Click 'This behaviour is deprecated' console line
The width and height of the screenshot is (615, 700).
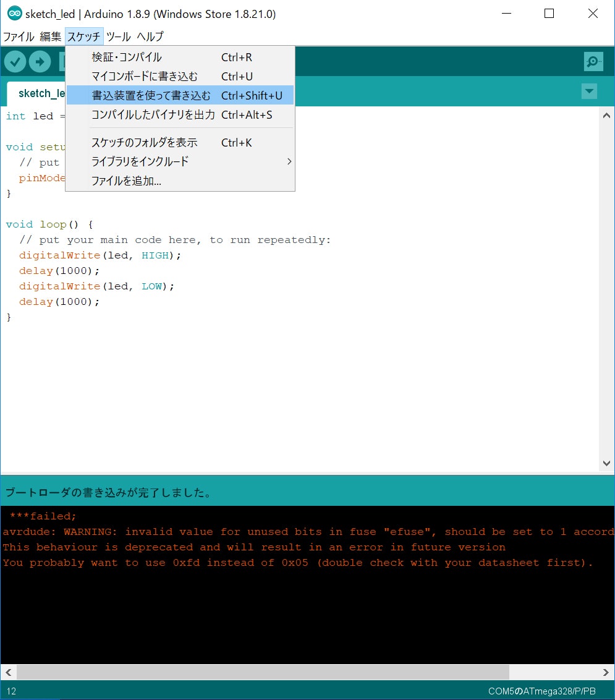[254, 547]
